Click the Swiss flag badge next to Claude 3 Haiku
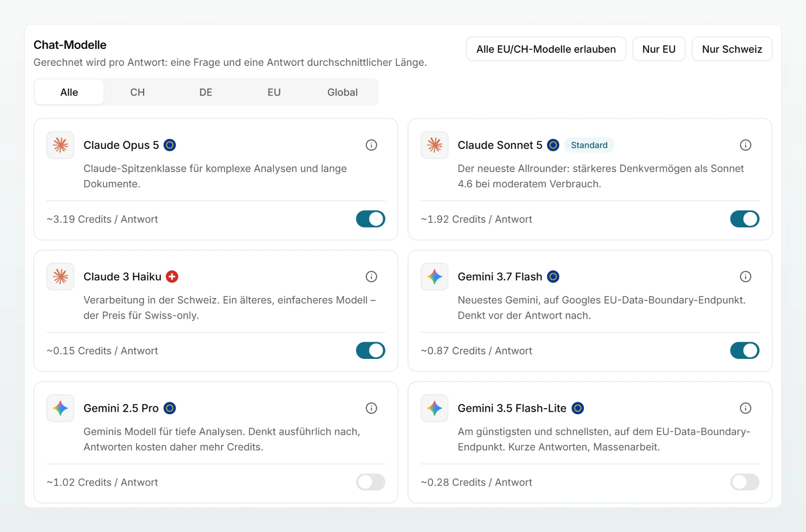Image resolution: width=806 pixels, height=532 pixels. coord(172,276)
